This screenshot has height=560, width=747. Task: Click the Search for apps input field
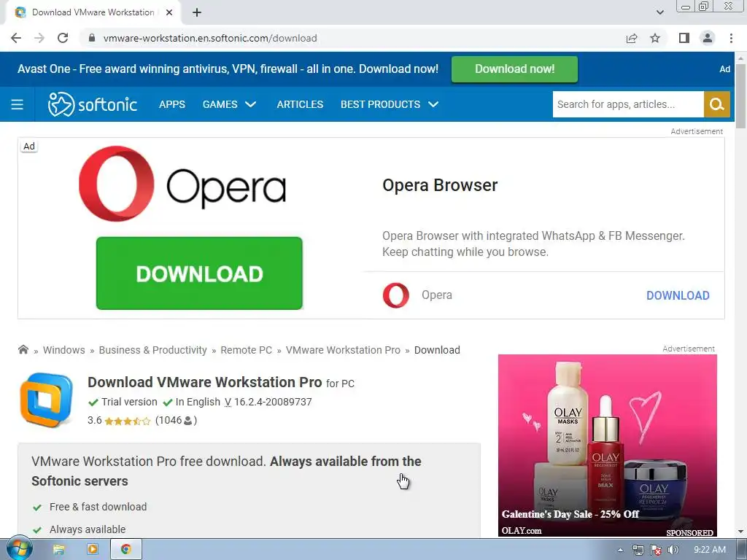pyautogui.click(x=628, y=104)
